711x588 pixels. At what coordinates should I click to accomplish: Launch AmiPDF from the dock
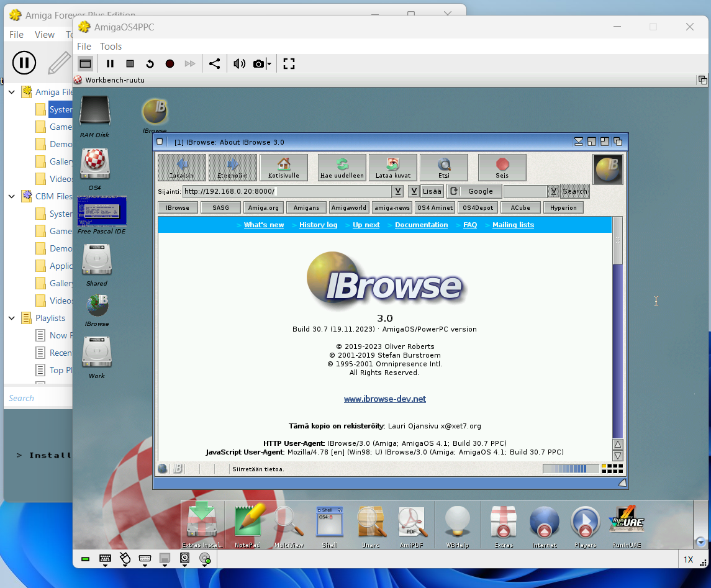point(412,525)
